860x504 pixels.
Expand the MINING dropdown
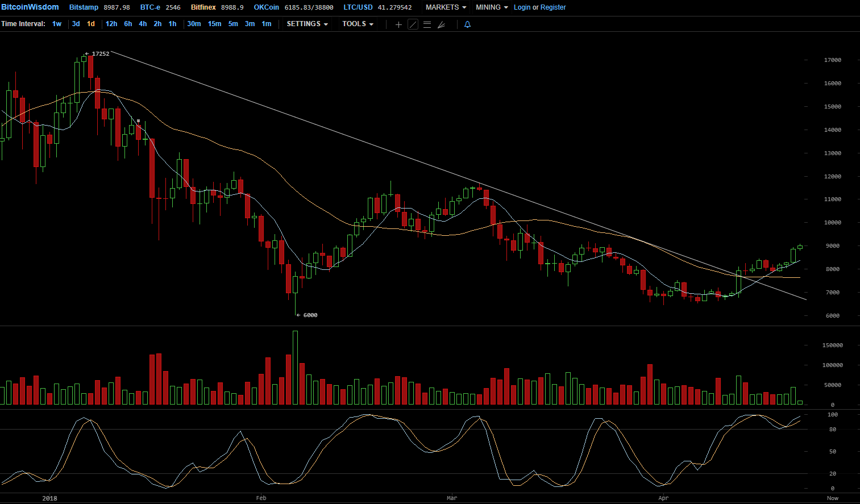click(x=492, y=7)
